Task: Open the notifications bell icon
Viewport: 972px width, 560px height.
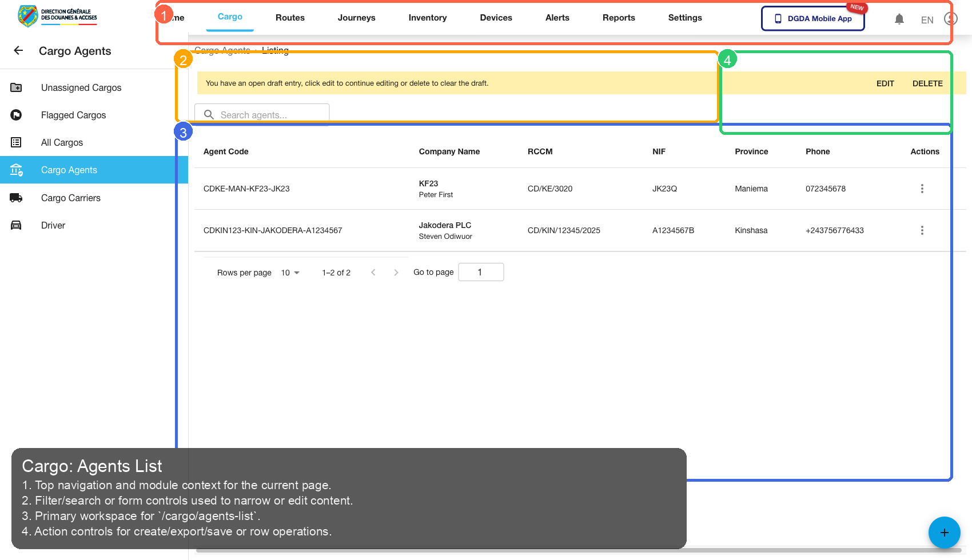Action: coord(899,19)
